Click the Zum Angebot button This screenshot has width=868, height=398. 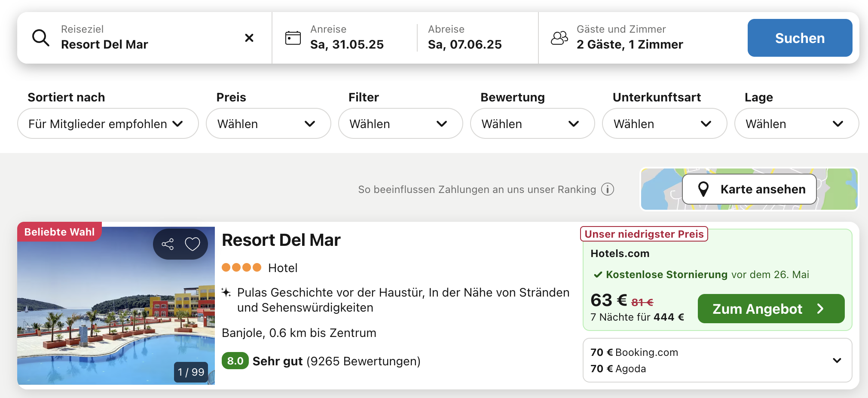click(771, 309)
